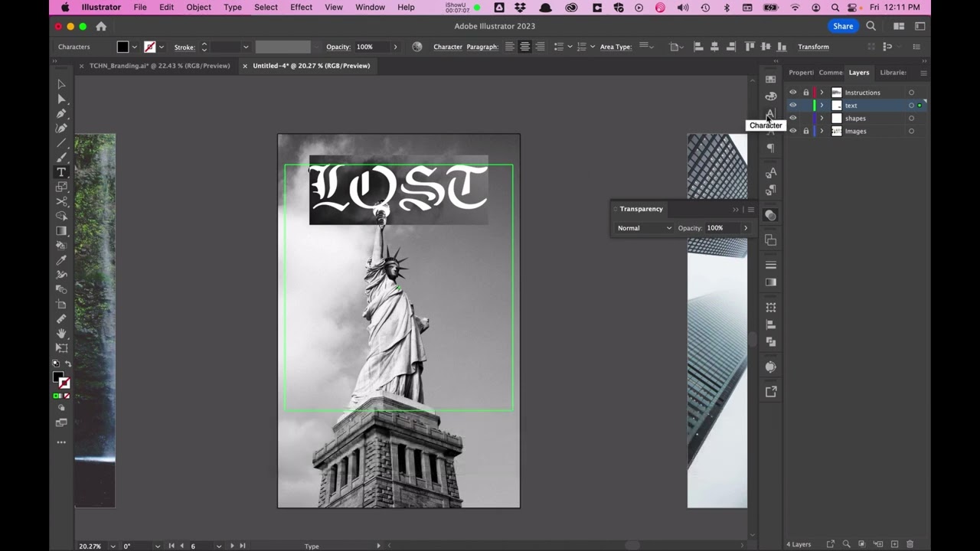Click the Character link in control bar
Viewport: 980px width, 551px height.
point(448,47)
